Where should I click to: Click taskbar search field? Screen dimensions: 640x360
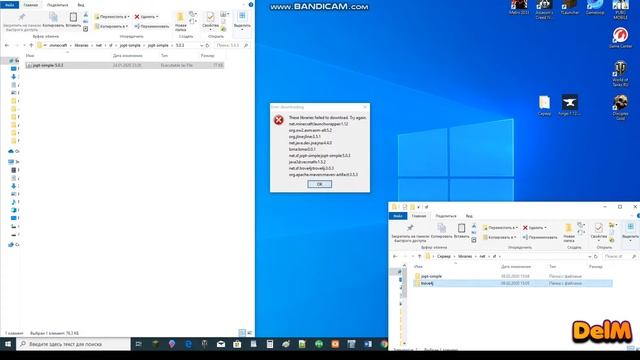[73, 344]
